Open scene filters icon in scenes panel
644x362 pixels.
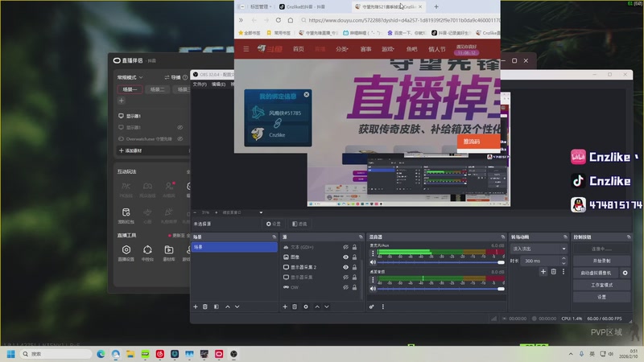pos(217,306)
